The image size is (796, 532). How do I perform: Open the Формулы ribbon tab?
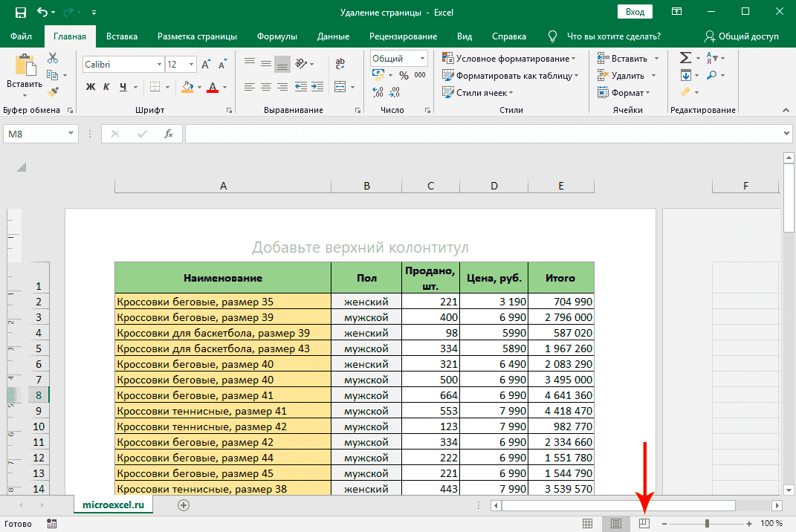(x=276, y=36)
